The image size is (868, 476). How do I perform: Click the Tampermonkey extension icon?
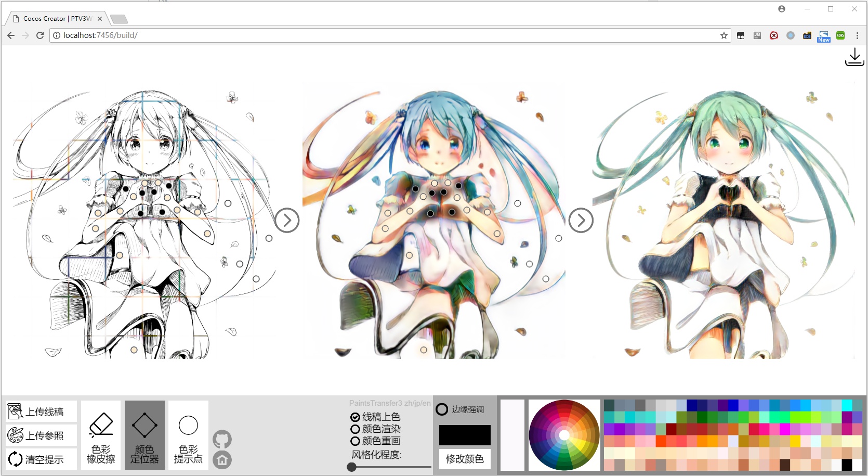coord(741,35)
